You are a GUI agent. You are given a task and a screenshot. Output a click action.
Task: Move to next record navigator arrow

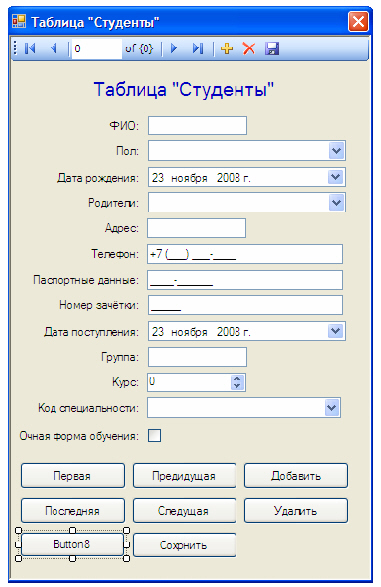point(174,49)
